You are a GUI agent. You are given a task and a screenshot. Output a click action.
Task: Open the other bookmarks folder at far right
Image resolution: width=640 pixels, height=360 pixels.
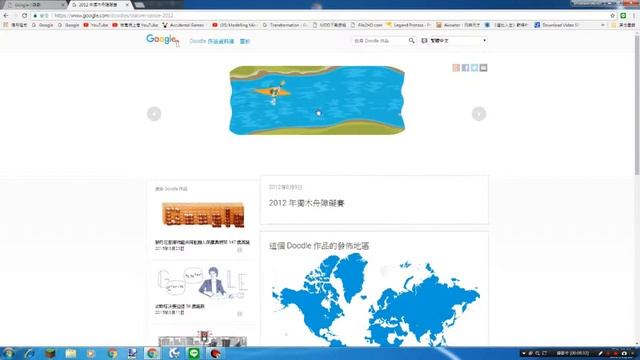(624, 25)
